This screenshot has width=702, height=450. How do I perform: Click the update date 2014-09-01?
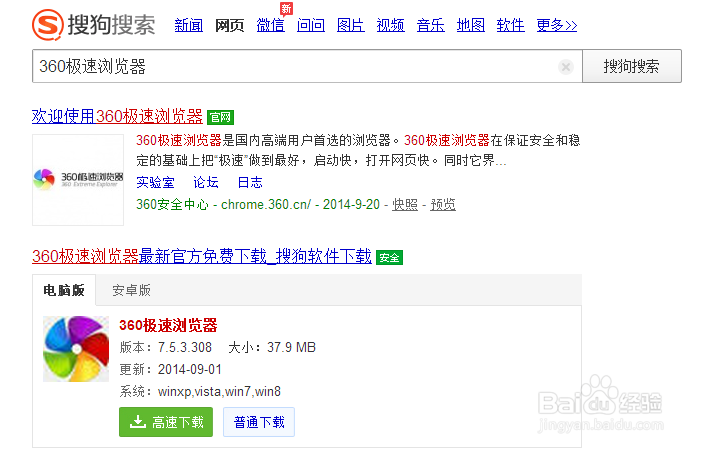190,369
